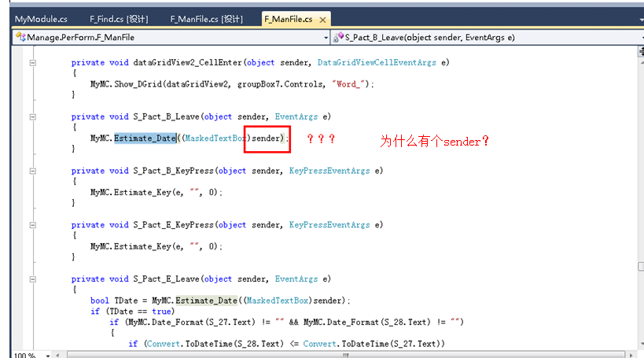
Task: Click the highlighted Estimate_Date in S_Pact_B_Leave
Action: click(145, 138)
